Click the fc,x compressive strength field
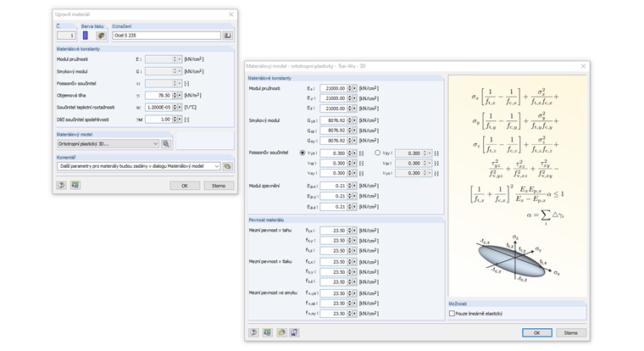Screen dimensions: 644x351 pyautogui.click(x=334, y=262)
